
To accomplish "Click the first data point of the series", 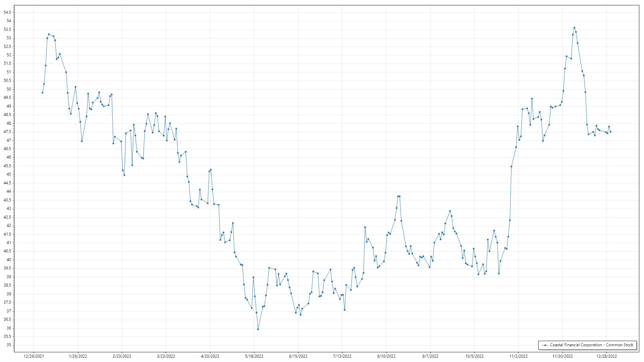I will point(42,93).
